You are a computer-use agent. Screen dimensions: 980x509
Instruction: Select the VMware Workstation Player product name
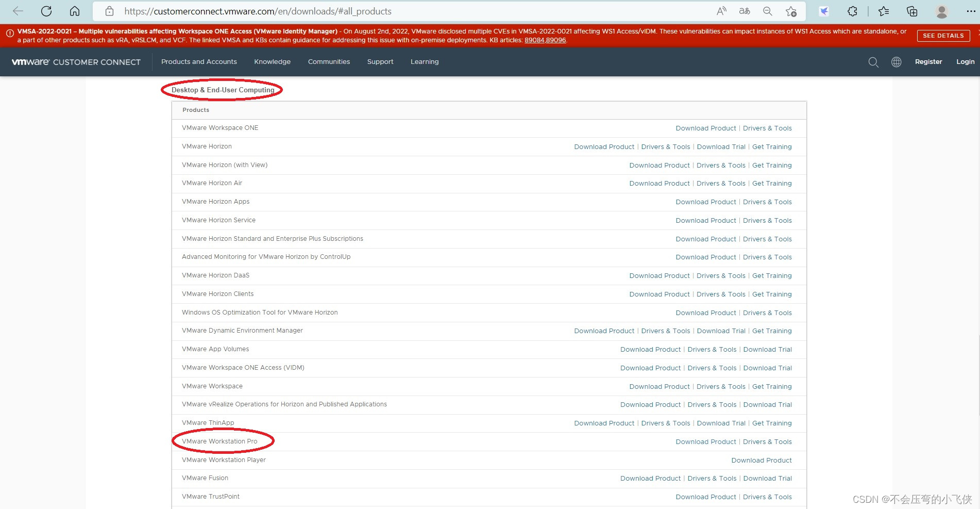[224, 459]
